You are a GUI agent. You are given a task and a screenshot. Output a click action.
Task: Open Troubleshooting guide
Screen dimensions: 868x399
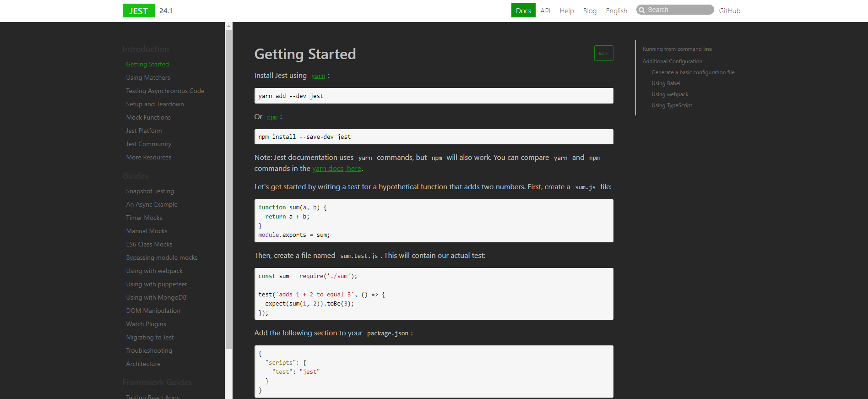tap(149, 350)
